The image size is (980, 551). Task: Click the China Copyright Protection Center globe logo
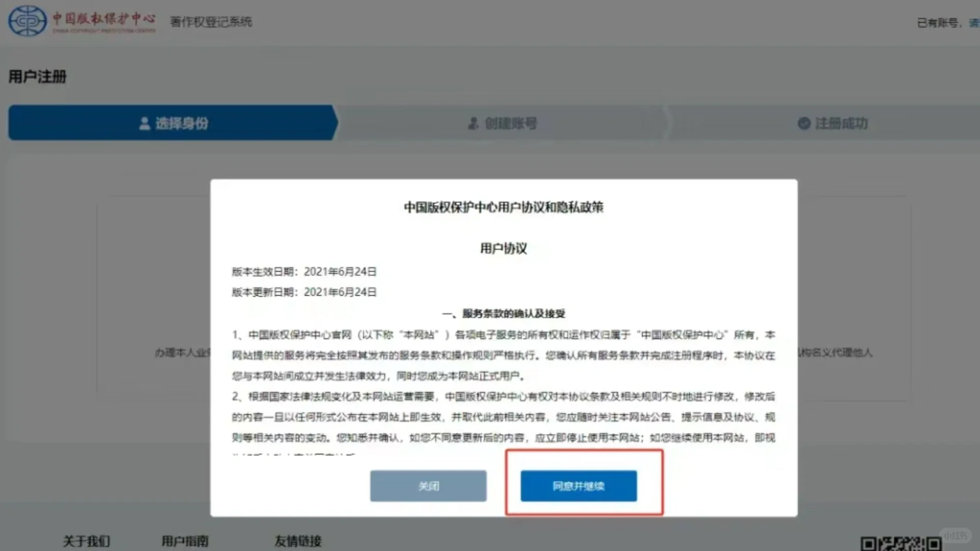click(x=27, y=21)
